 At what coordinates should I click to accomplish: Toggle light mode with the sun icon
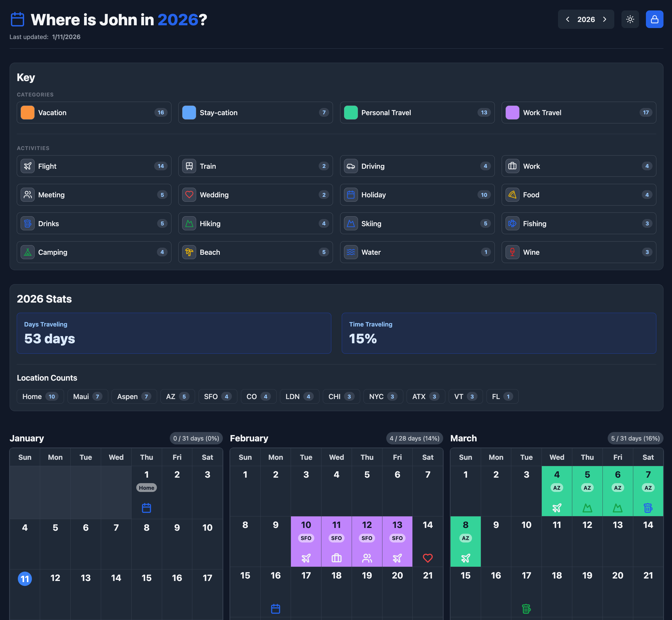click(630, 19)
